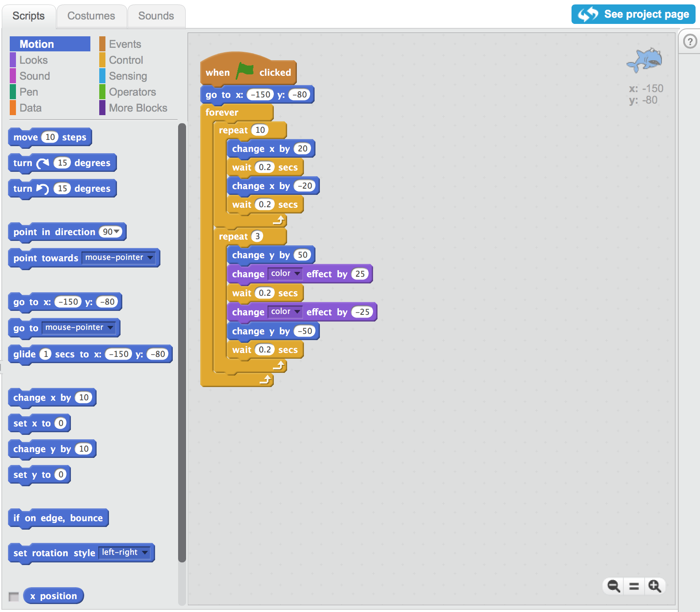Edit the repeat 10 count field

pos(260,130)
